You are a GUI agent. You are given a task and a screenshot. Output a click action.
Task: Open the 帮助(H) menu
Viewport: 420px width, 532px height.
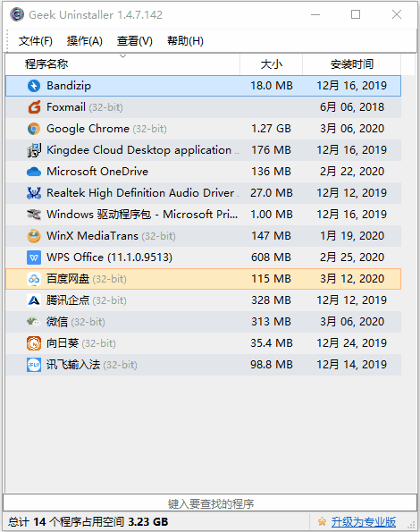(x=185, y=41)
